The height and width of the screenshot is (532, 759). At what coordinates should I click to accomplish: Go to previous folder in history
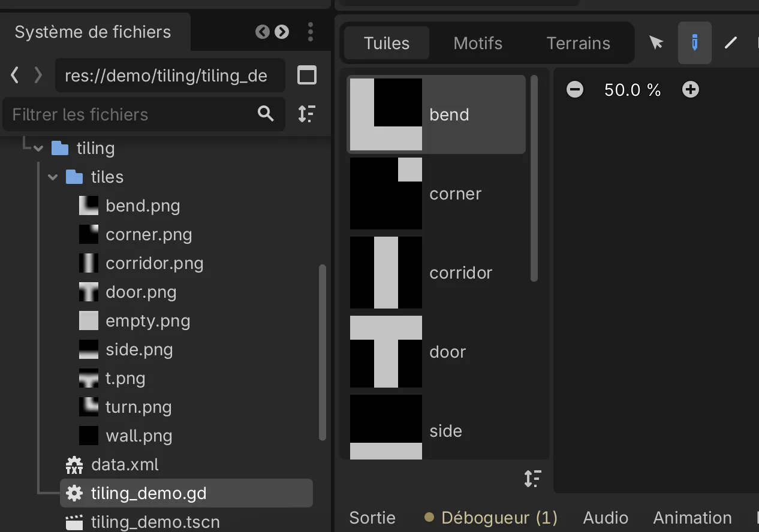point(15,75)
